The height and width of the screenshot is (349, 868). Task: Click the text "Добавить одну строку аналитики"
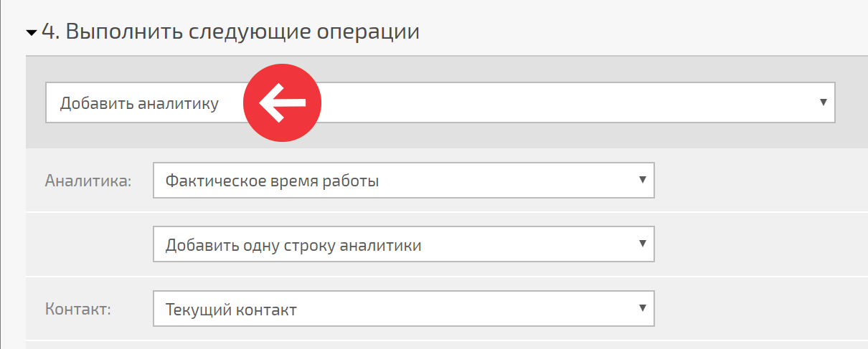point(293,246)
